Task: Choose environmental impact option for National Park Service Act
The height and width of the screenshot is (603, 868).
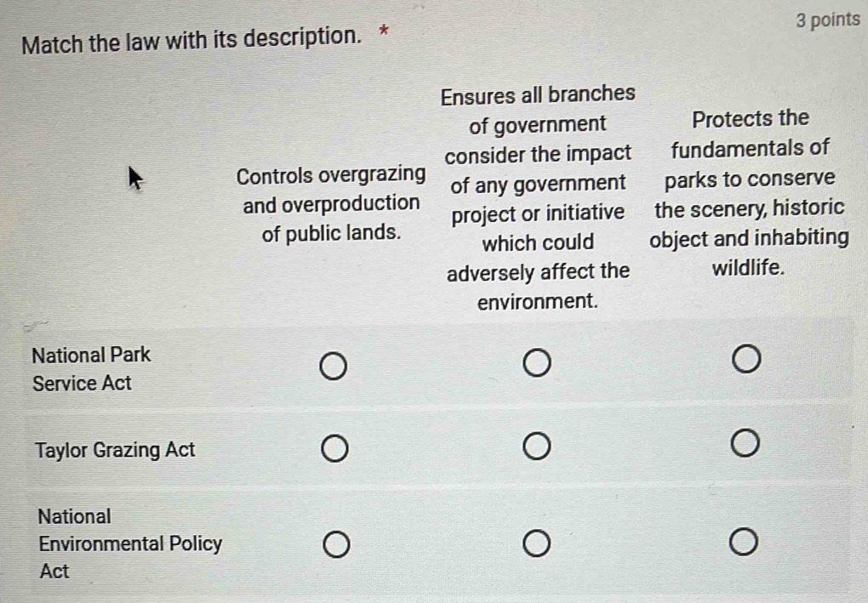Action: (x=537, y=363)
